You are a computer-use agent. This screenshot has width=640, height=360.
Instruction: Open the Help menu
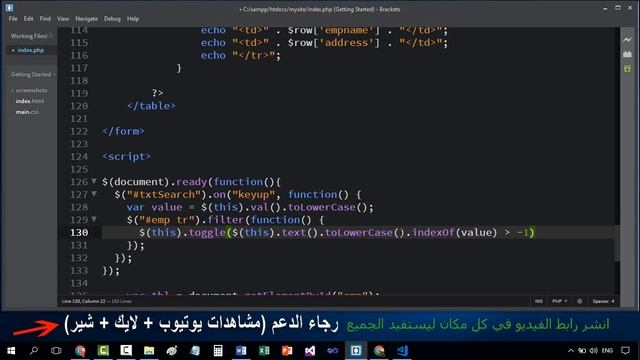pyautogui.click(x=133, y=19)
